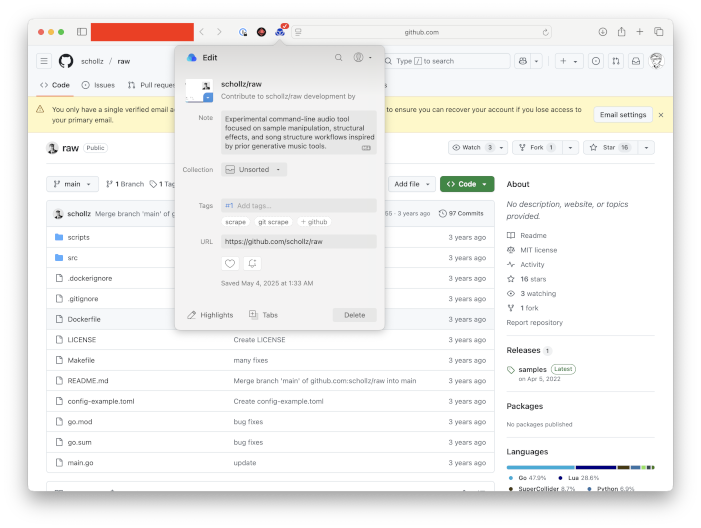The height and width of the screenshot is (528, 701).
Task: Open Safari downloads icon
Action: [x=603, y=32]
